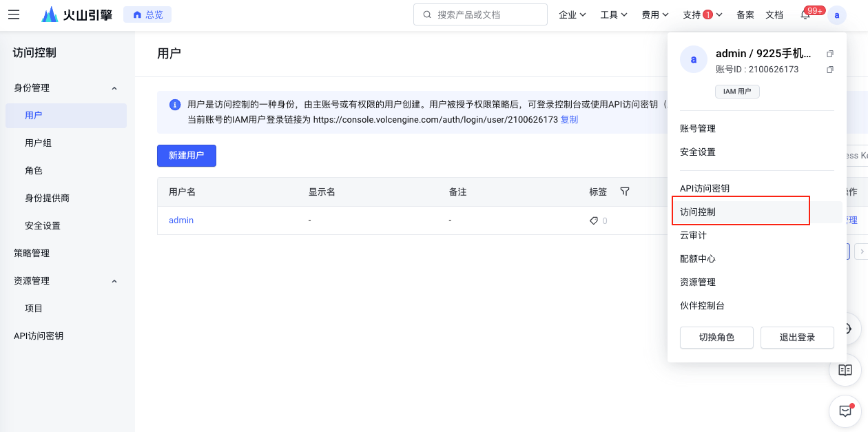Copy the account name in profile panel
This screenshot has height=432, width=868.
830,54
